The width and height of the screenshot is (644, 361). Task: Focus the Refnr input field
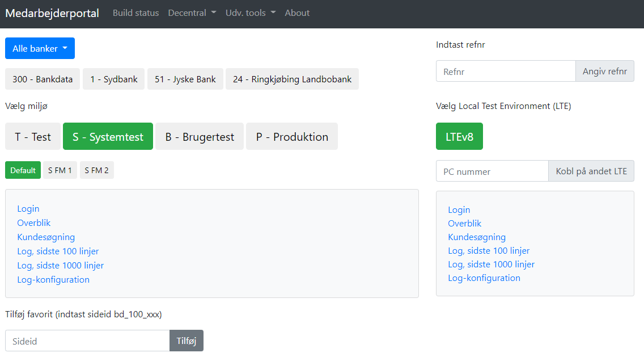506,72
